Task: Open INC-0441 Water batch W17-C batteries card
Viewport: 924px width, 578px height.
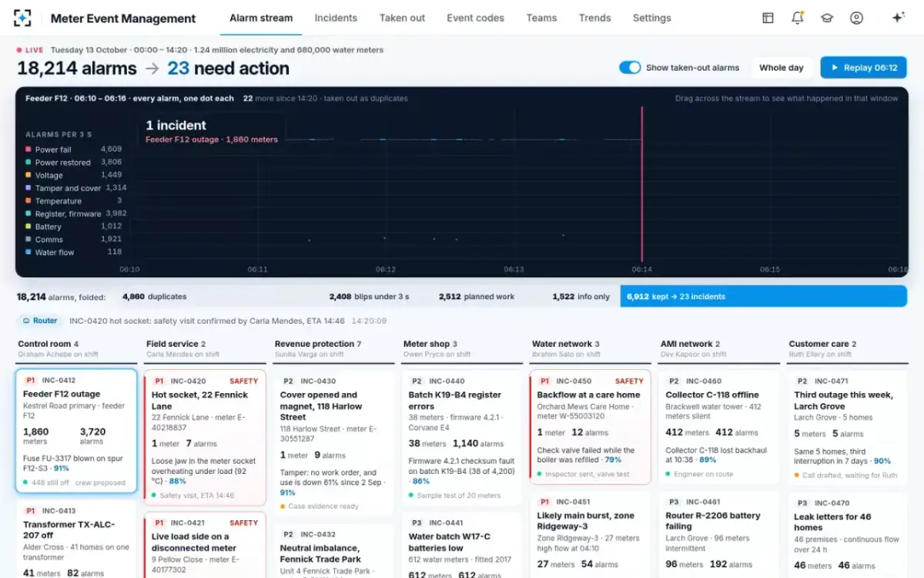Action: pyautogui.click(x=463, y=545)
